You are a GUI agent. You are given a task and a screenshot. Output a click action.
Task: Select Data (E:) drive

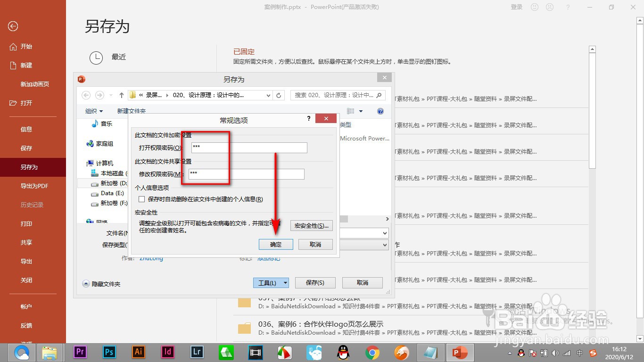(108, 193)
